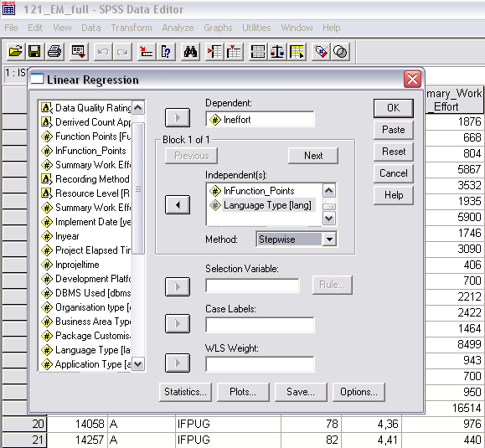
Task: Close the Linear Regression dialog
Action: (x=412, y=80)
